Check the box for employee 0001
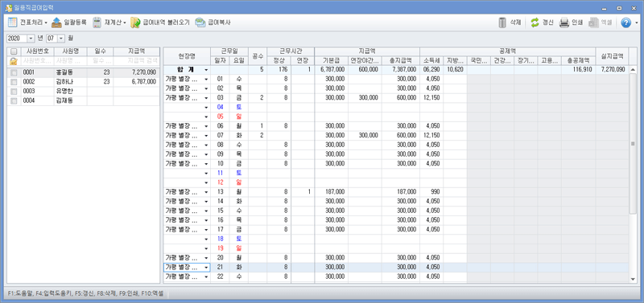Viewport: 644px width, 303px height. (x=14, y=72)
